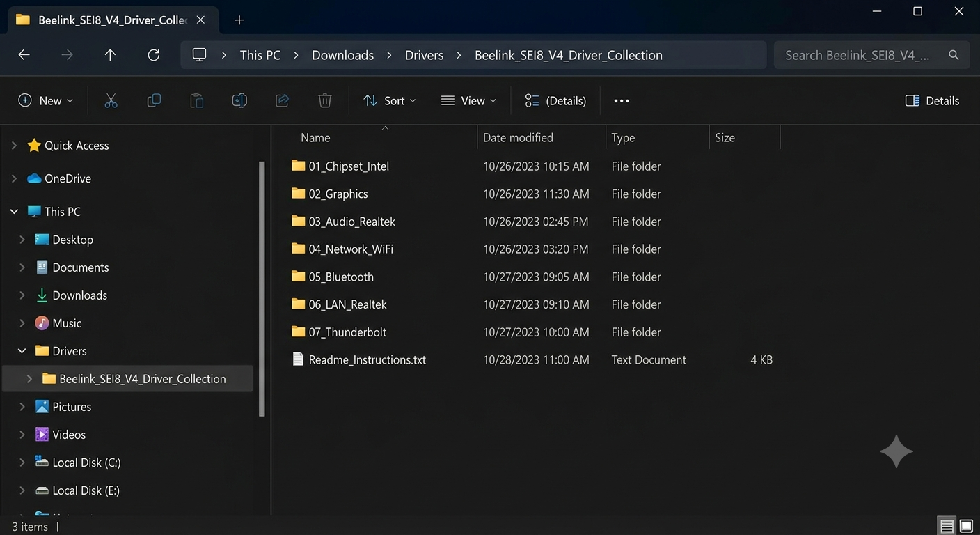The height and width of the screenshot is (535, 980).
Task: Open the See more ellipsis menu
Action: [622, 101]
